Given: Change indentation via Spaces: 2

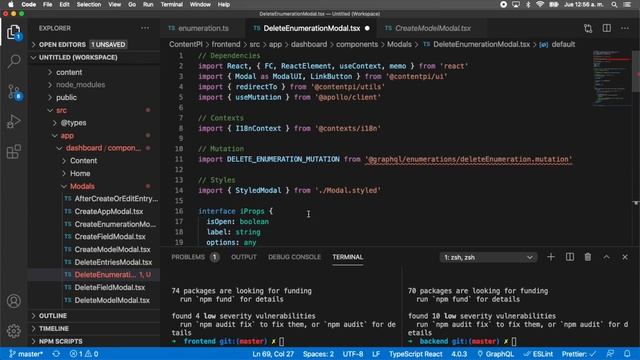Looking at the screenshot, I should coord(318,354).
